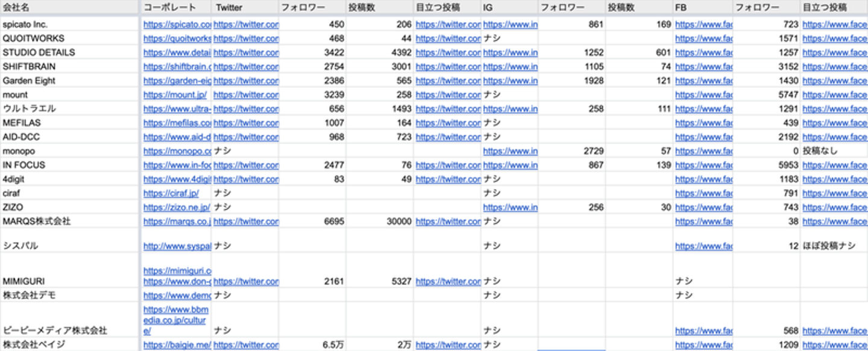Select the follower count cell 3422
The width and height of the screenshot is (868, 351).
pos(312,52)
